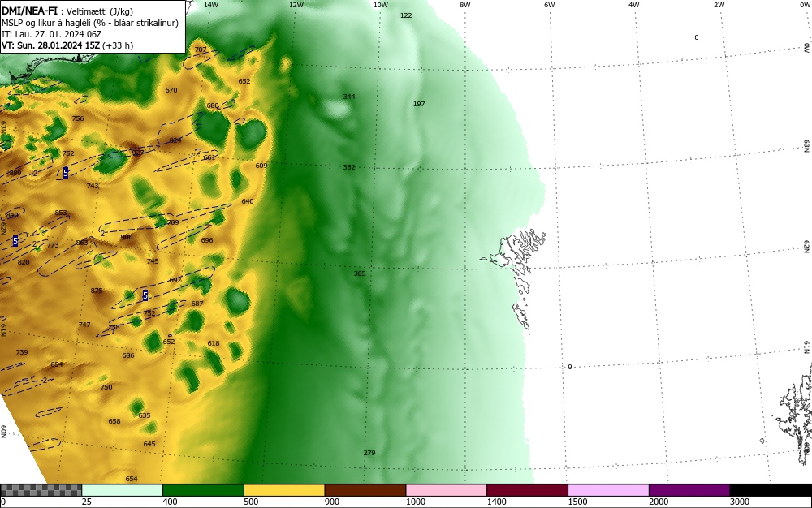The image size is (812, 508).
Task: Select the CAPE value 670
Action: 171,90
